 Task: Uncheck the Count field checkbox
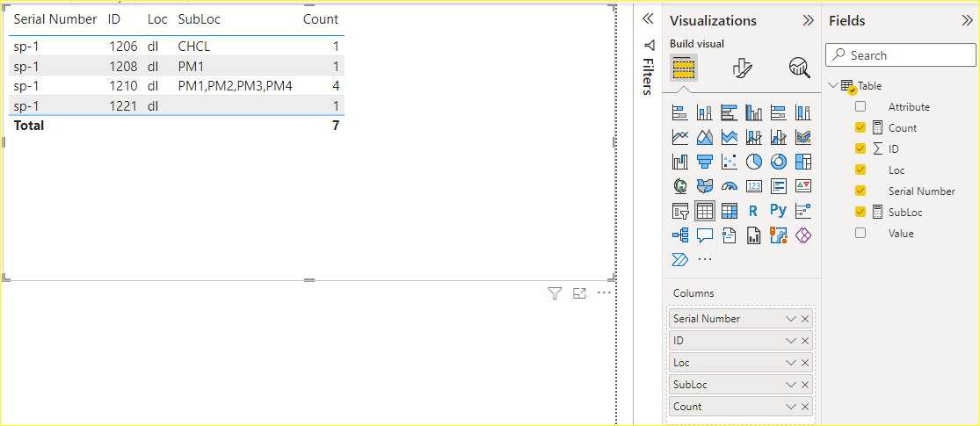[x=860, y=128]
